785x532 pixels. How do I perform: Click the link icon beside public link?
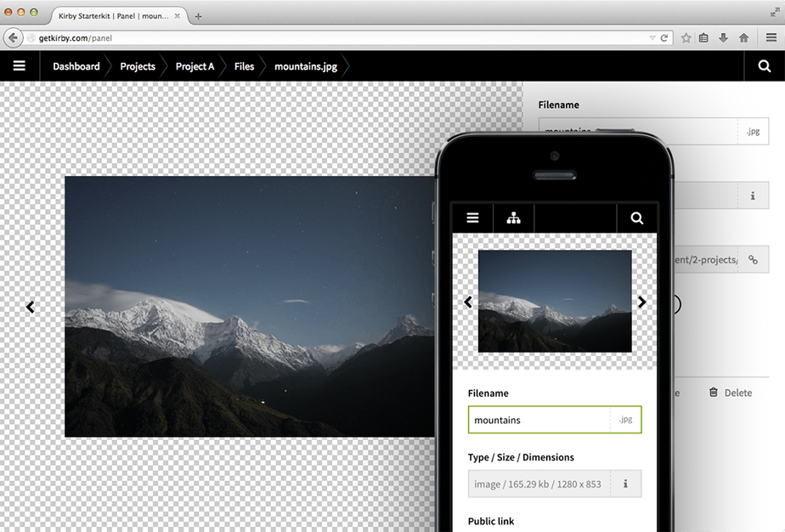(753, 260)
